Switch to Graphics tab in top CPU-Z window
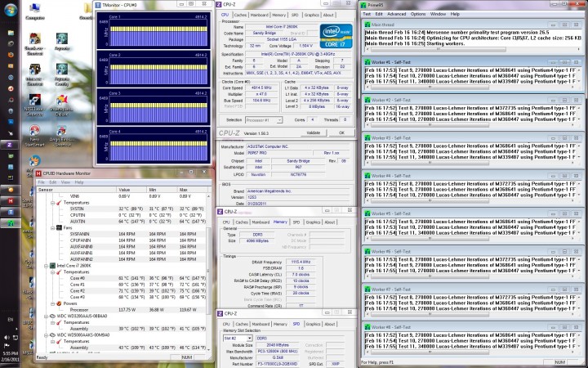The height and width of the screenshot is (368, 588). (x=312, y=15)
